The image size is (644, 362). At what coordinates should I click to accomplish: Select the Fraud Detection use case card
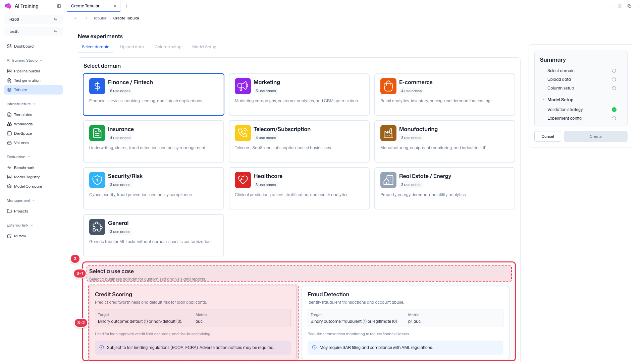[x=406, y=322]
